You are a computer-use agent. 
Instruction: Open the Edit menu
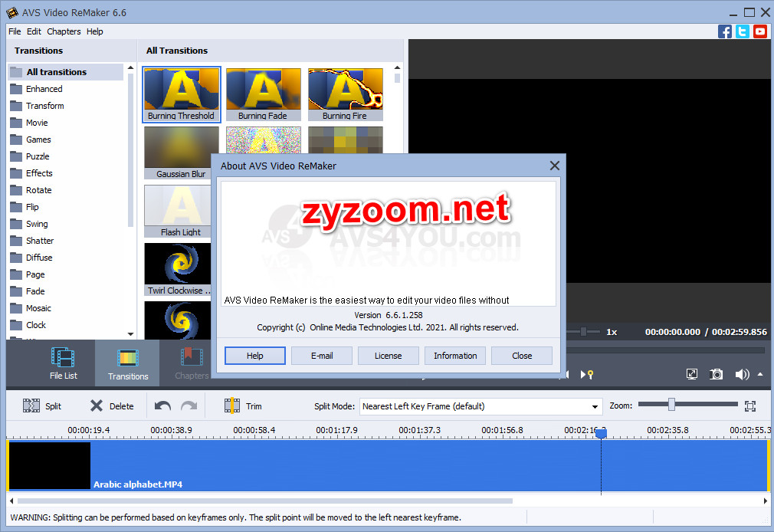[34, 31]
